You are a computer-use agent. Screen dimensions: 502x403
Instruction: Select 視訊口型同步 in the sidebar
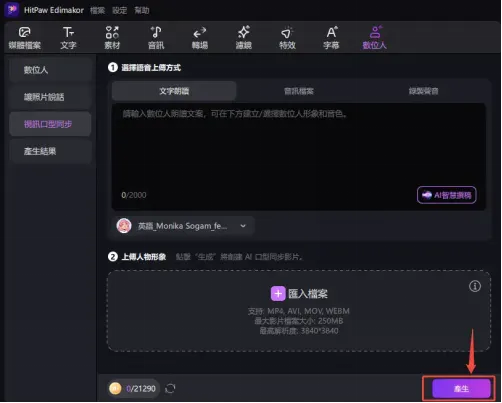[x=50, y=124]
